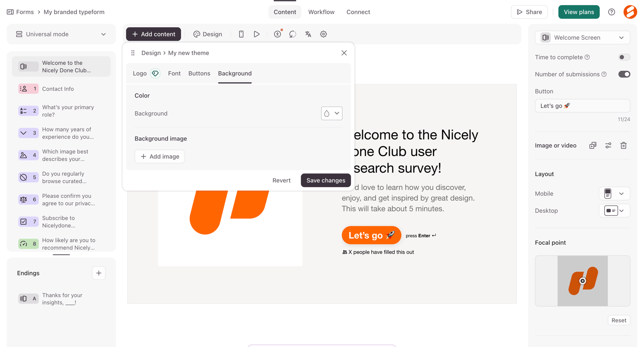Click the logic branching icon in toolbar

pyautogui.click(x=293, y=34)
